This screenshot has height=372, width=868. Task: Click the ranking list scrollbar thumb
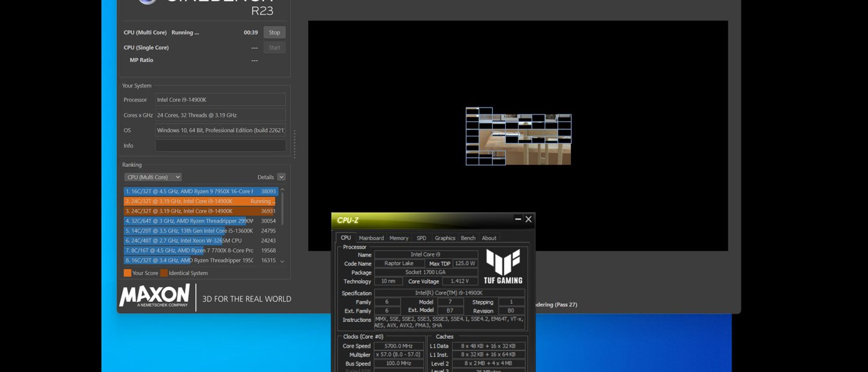pos(283,208)
